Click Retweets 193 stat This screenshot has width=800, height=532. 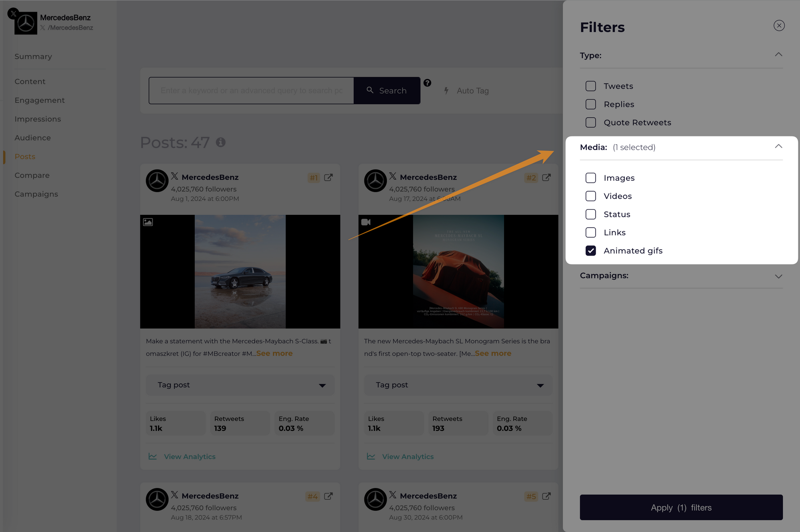pyautogui.click(x=458, y=424)
